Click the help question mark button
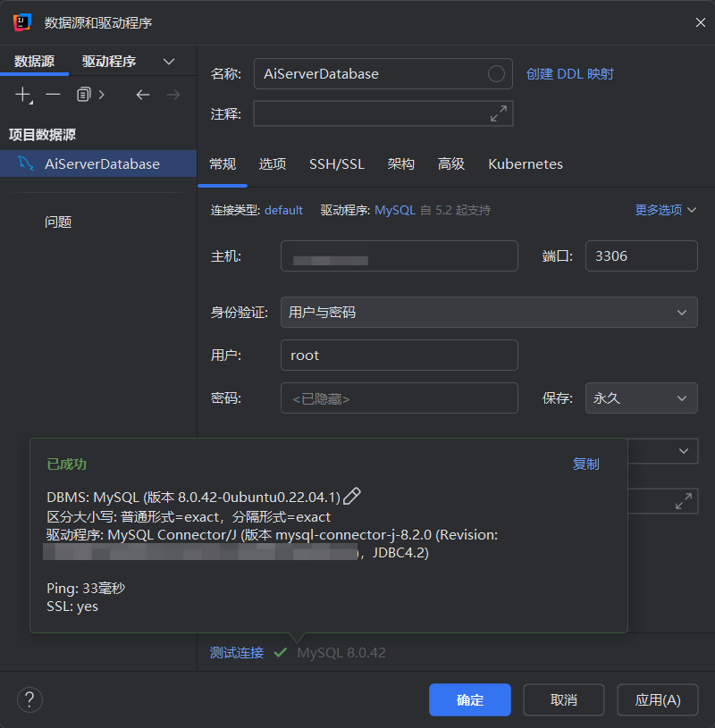715x728 pixels. (x=29, y=699)
